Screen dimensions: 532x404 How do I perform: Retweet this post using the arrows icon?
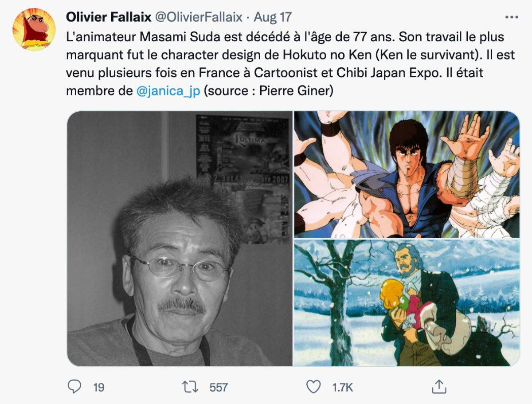pos(191,387)
